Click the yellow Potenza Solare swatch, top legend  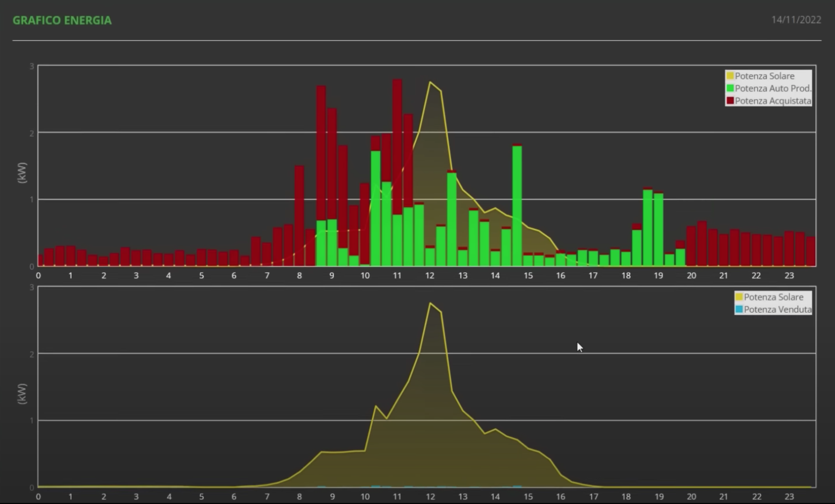730,76
